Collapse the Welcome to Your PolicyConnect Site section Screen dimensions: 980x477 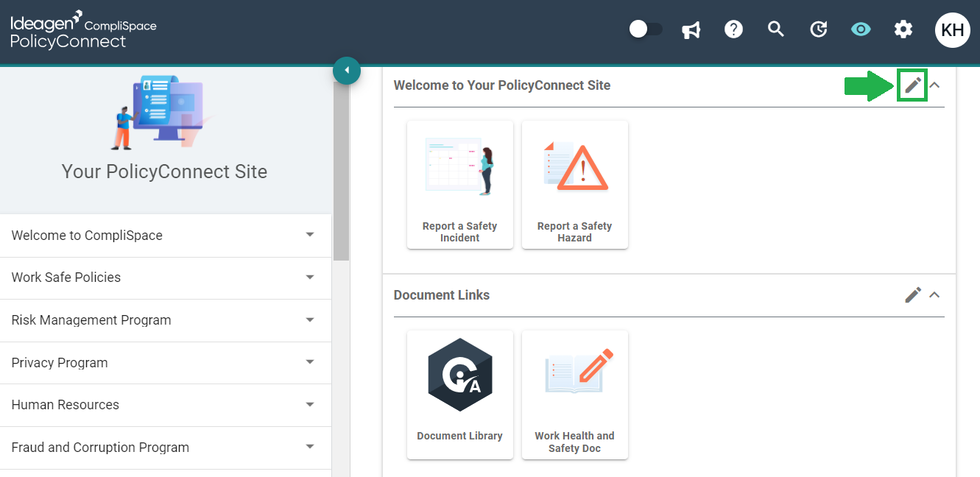point(935,85)
